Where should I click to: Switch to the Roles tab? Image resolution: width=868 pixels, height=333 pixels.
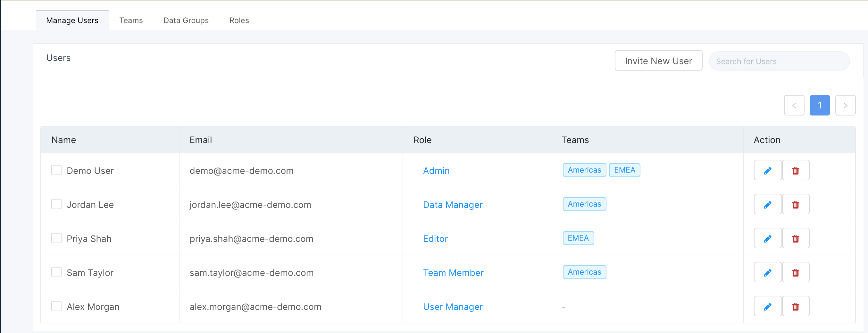point(239,20)
